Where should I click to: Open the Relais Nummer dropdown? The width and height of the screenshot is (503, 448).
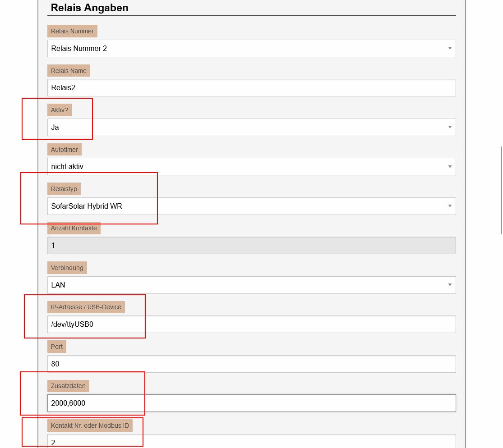click(251, 48)
